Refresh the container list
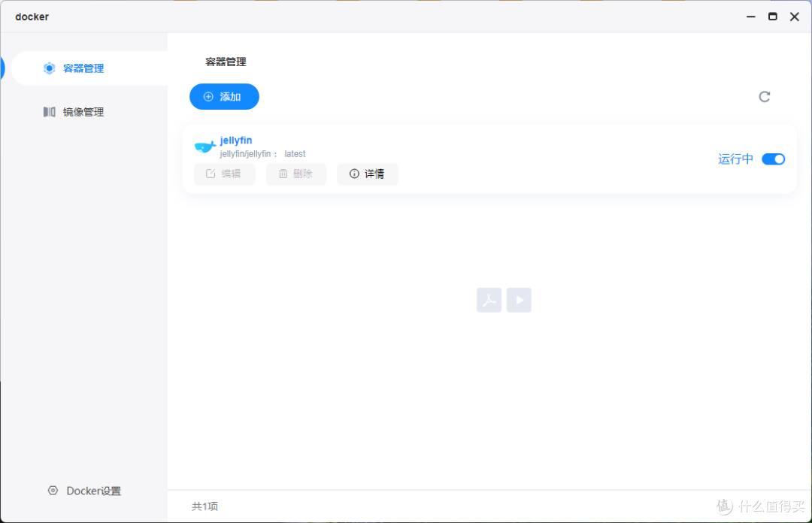The image size is (812, 523). 765,97
